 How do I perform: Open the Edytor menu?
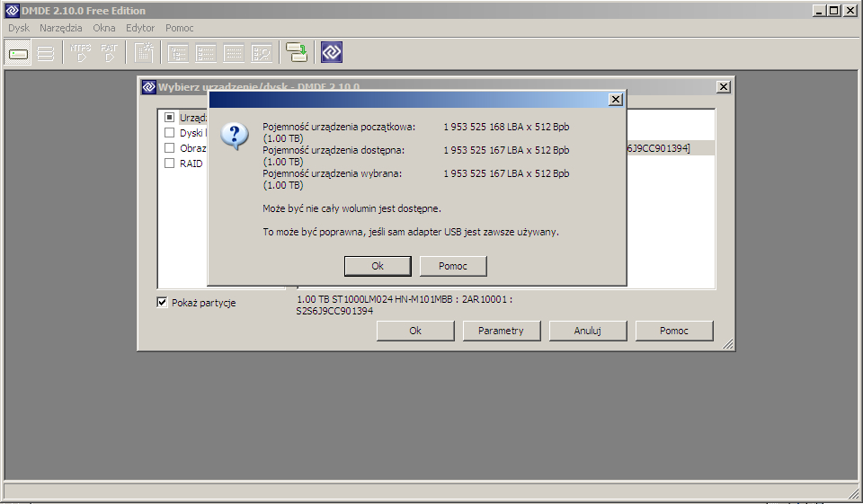140,28
